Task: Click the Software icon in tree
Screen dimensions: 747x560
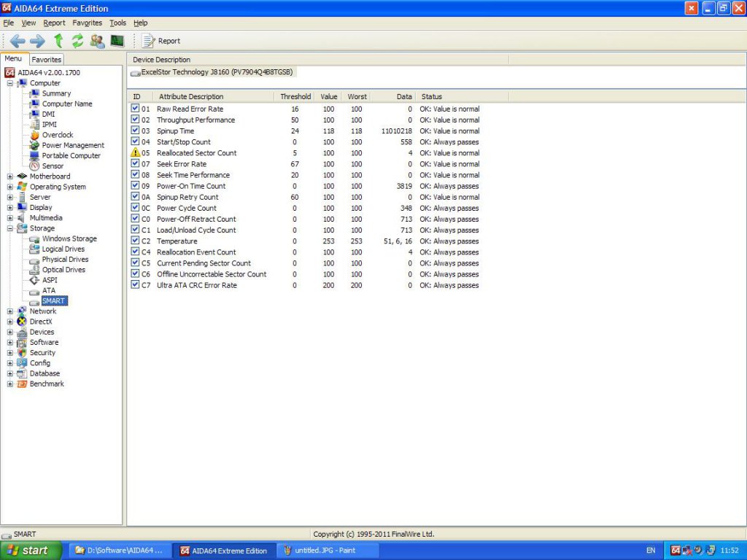Action: (22, 343)
